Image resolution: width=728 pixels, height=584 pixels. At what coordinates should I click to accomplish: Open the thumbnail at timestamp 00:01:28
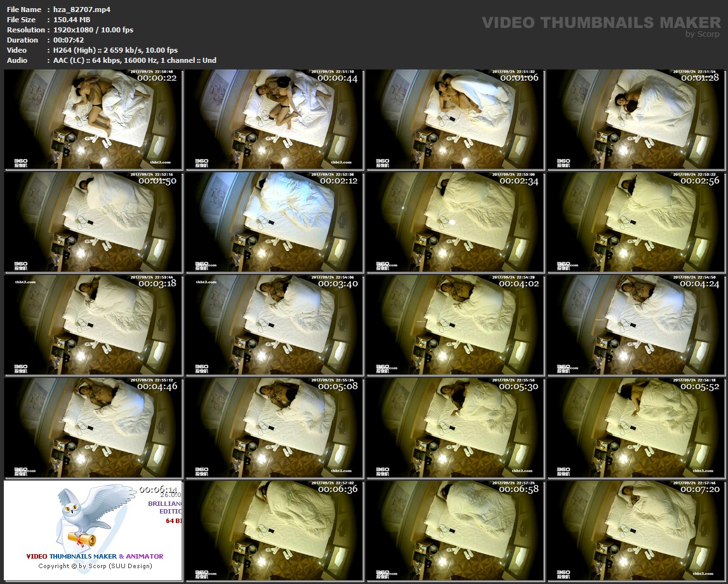pos(637,120)
